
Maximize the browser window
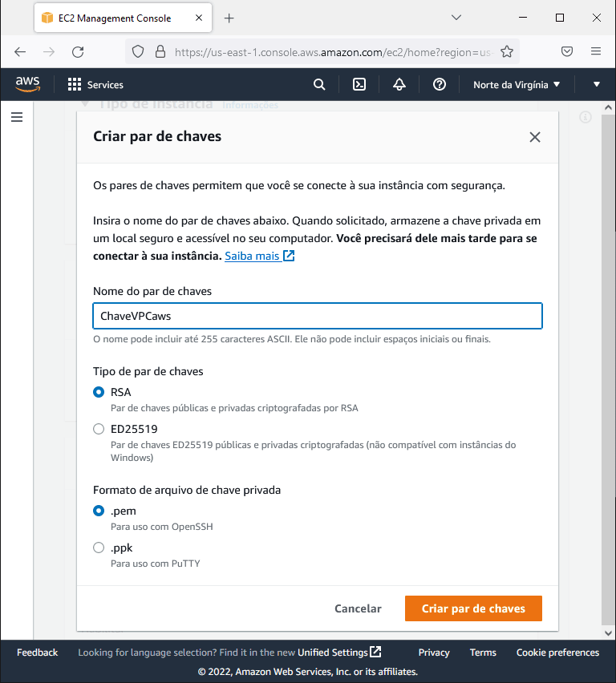click(560, 18)
